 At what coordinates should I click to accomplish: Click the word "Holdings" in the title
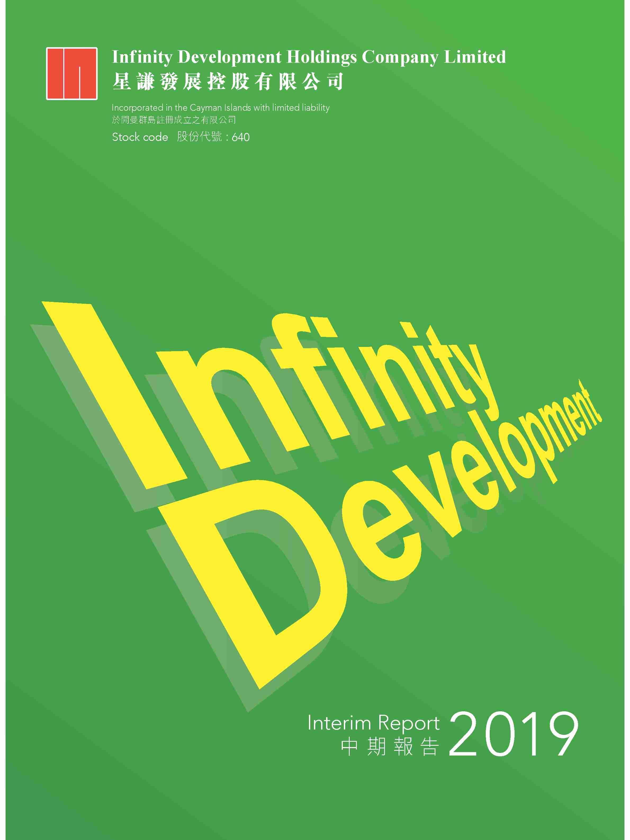[x=321, y=57]
